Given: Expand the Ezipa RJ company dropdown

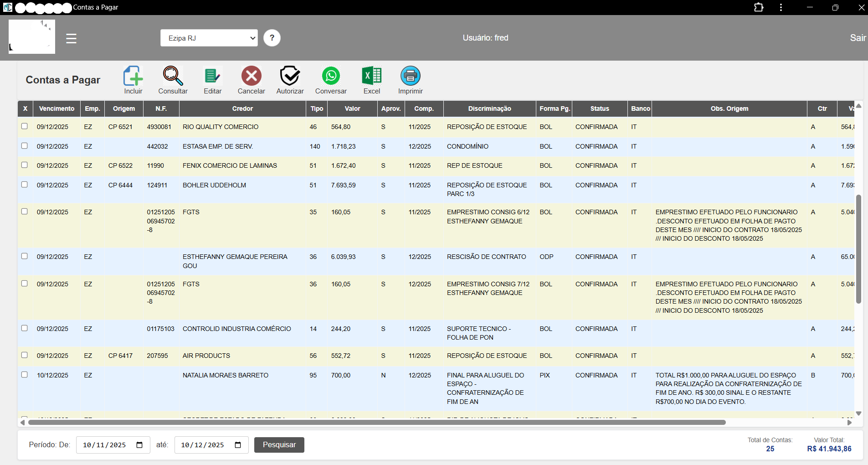Looking at the screenshot, I should (x=209, y=38).
